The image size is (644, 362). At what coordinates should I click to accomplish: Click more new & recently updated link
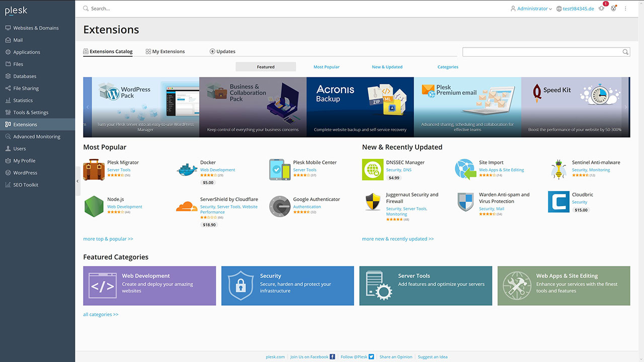(x=398, y=239)
